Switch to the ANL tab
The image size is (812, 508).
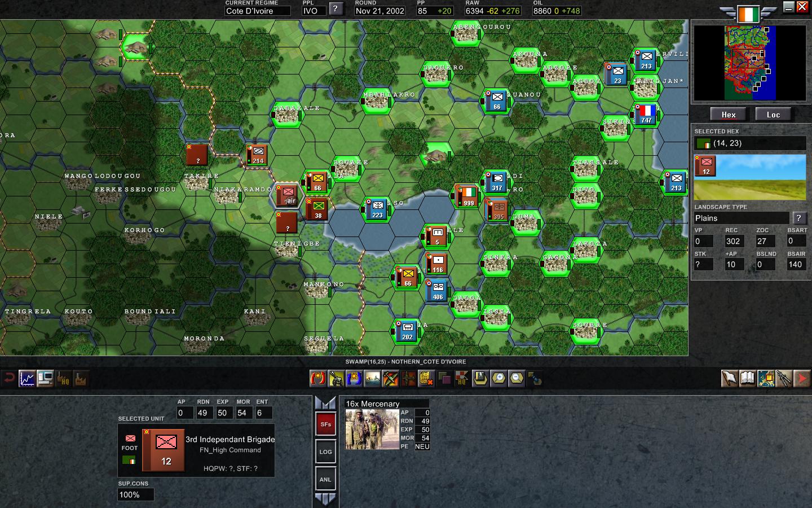tap(325, 479)
